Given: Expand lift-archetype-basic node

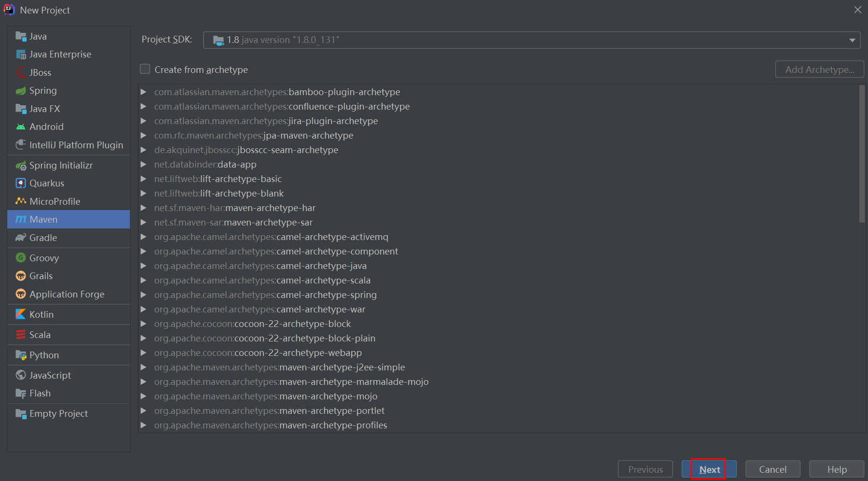Looking at the screenshot, I should click(x=144, y=179).
